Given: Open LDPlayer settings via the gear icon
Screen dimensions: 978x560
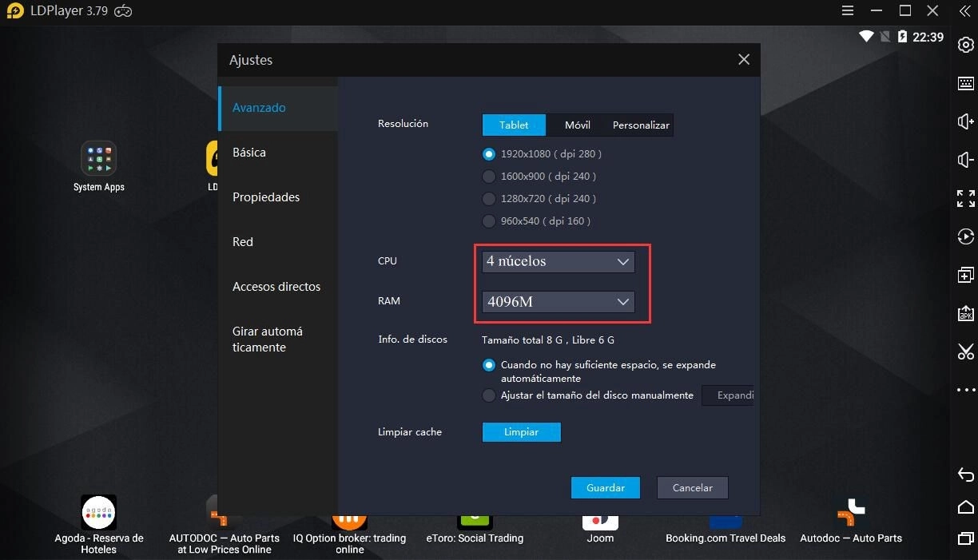Looking at the screenshot, I should [965, 45].
